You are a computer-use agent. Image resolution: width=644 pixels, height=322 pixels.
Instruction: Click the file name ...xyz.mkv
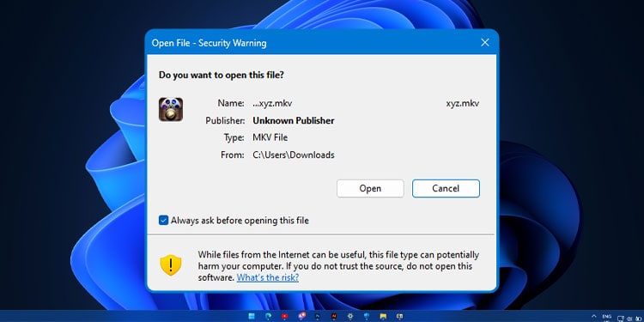click(x=272, y=104)
